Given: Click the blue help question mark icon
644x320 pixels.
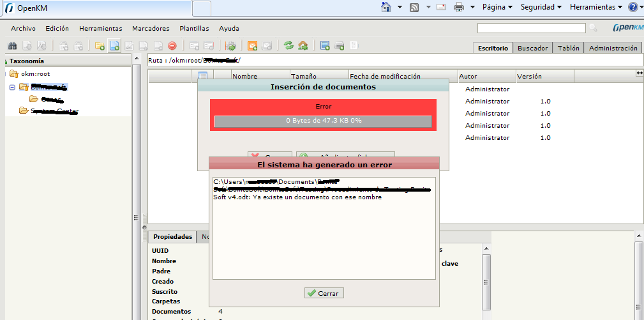Looking at the screenshot, I should pos(633,7).
